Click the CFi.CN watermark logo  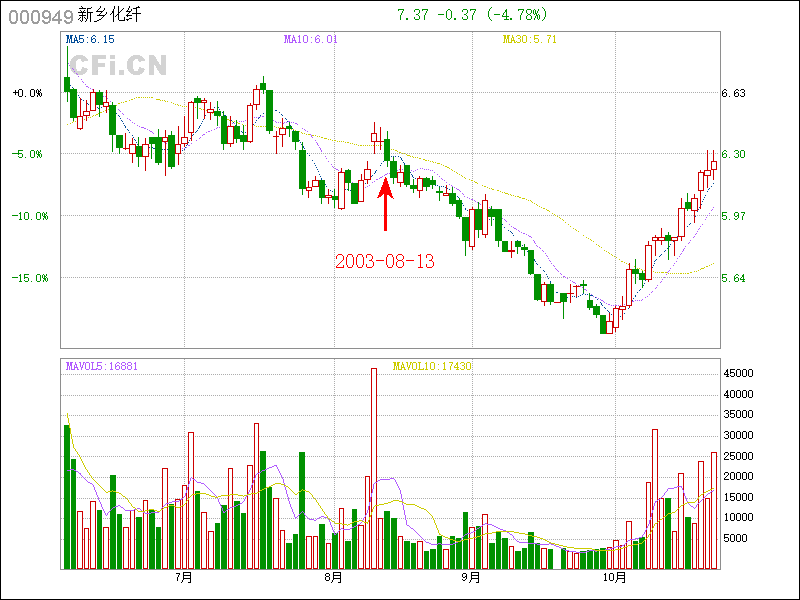117,65
